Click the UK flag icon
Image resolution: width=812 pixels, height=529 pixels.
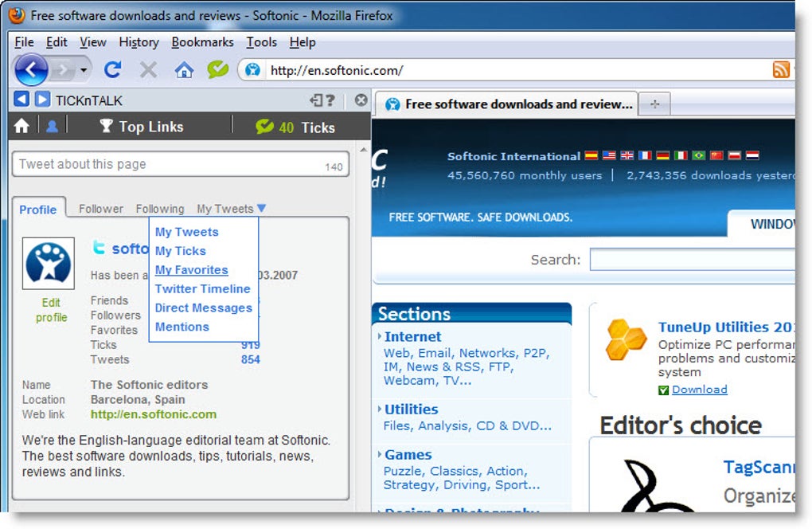[x=627, y=155]
